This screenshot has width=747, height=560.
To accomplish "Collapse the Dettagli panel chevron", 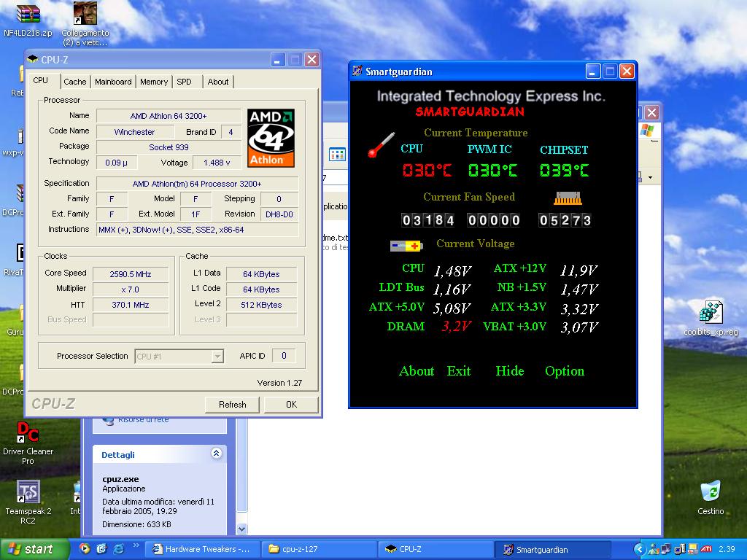I will pyautogui.click(x=216, y=454).
